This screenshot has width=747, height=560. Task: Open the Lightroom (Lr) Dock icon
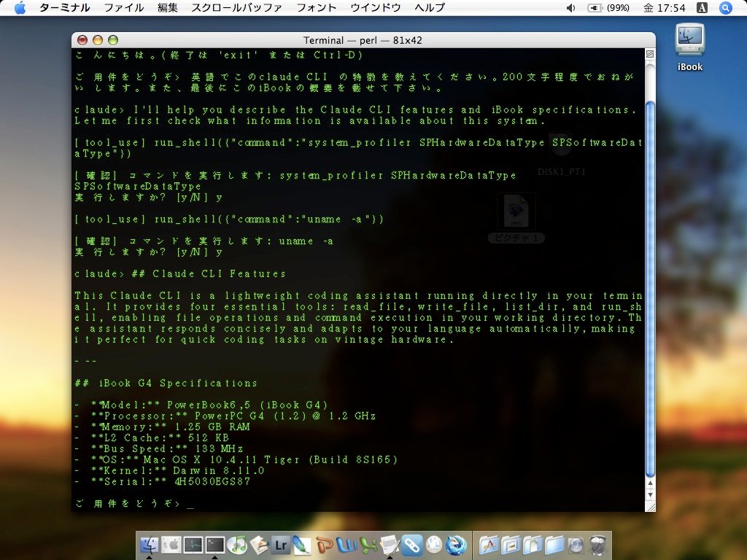(x=280, y=545)
